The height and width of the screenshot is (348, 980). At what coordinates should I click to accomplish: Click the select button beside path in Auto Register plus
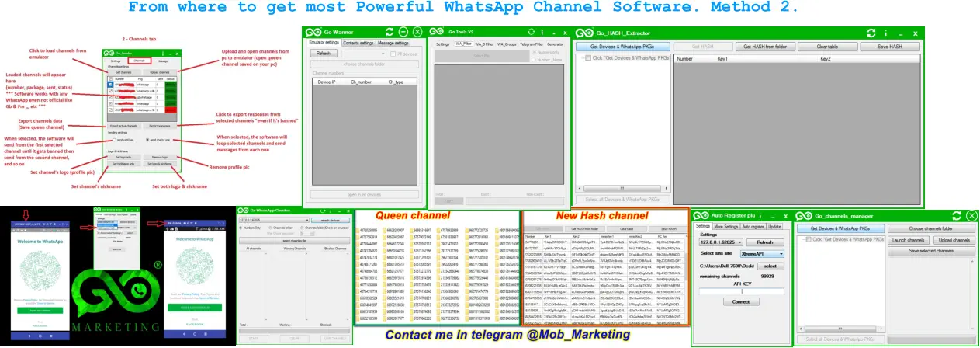[770, 266]
